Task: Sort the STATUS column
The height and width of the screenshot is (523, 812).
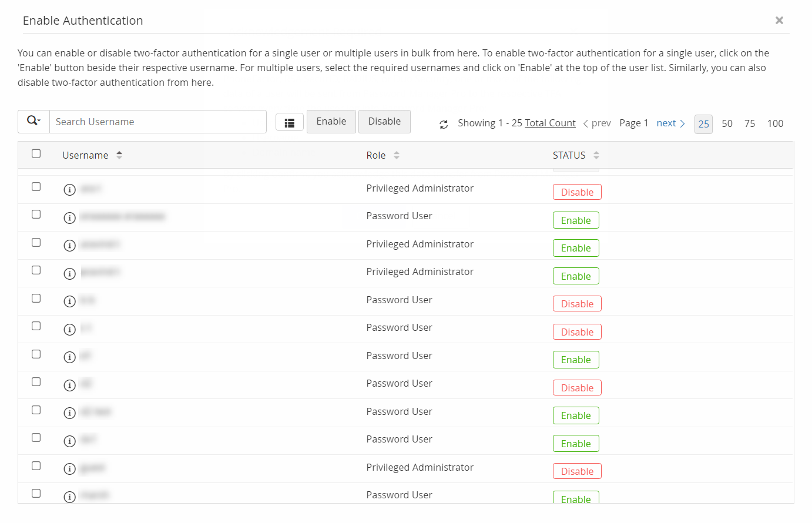Action: (596, 155)
